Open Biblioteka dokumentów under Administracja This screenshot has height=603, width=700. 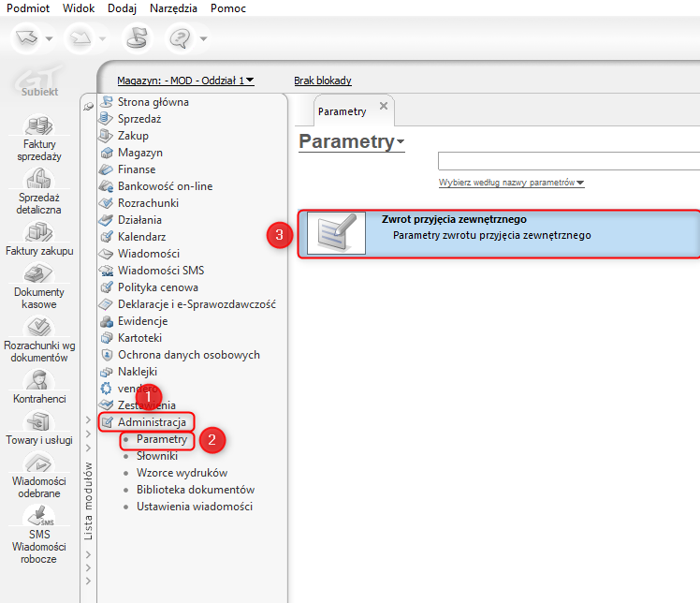(x=196, y=490)
